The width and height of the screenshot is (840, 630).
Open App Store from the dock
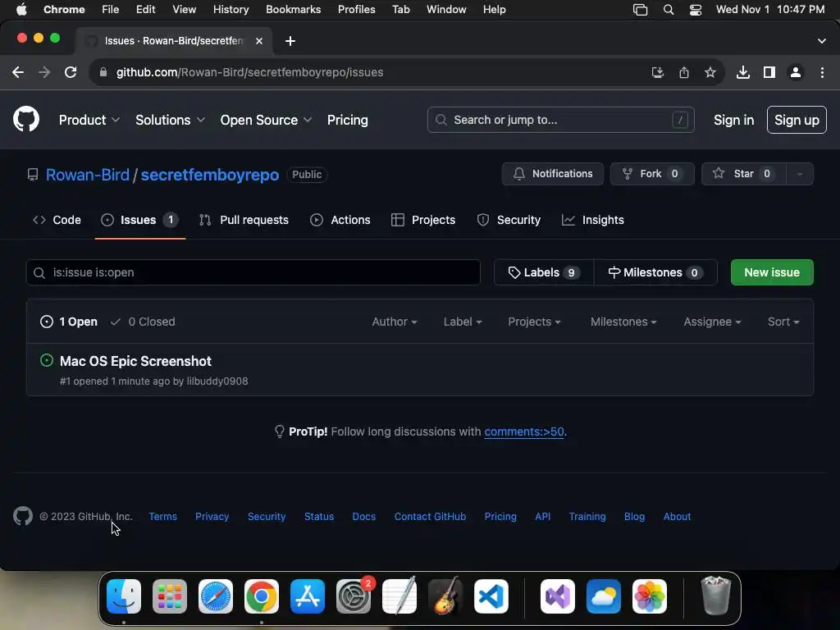pos(308,596)
